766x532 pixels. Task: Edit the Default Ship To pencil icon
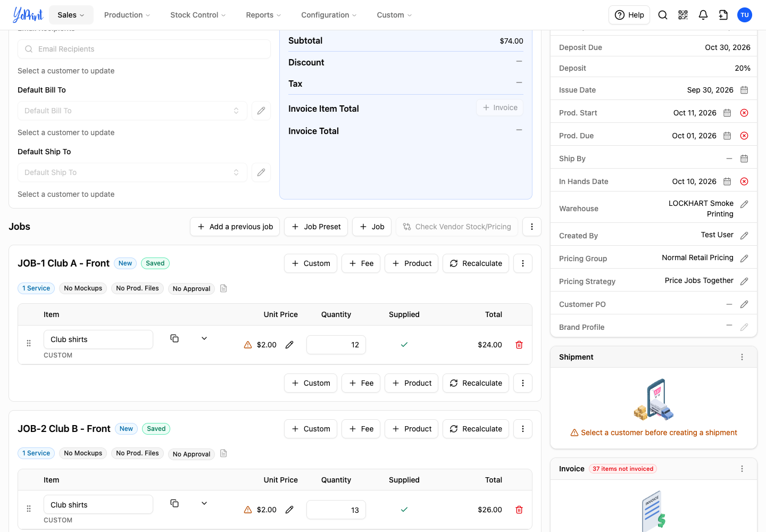pyautogui.click(x=261, y=172)
